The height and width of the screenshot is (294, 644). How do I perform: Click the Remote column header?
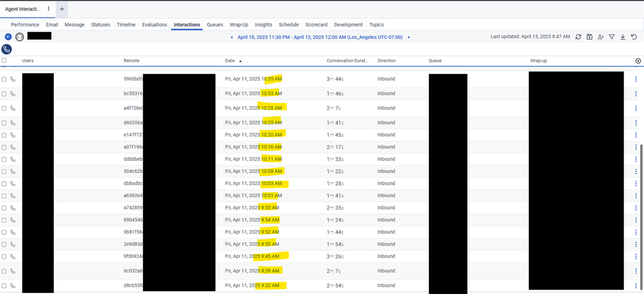click(131, 61)
